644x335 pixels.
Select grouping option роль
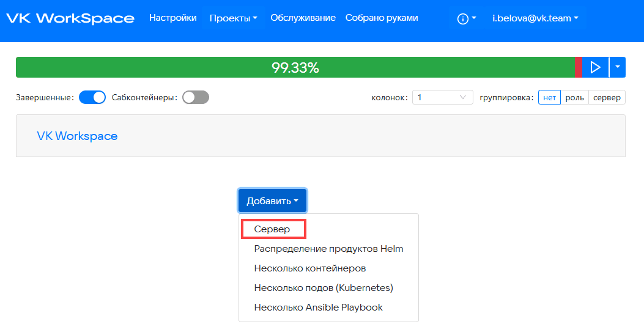[x=575, y=97]
